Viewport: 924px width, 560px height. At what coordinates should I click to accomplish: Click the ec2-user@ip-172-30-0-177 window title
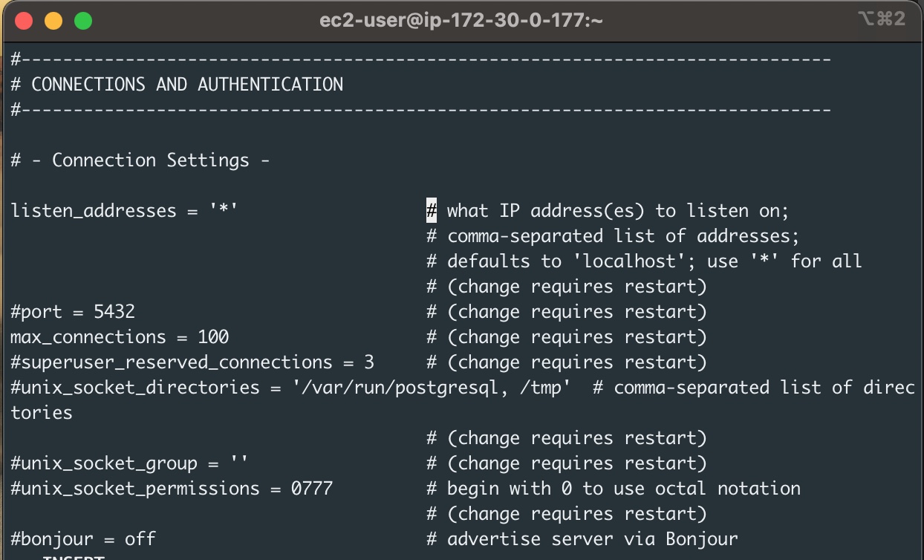click(x=461, y=21)
